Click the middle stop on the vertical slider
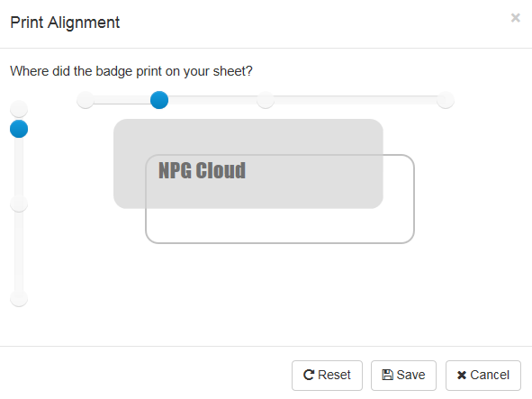The height and width of the screenshot is (399, 532). coord(19,204)
